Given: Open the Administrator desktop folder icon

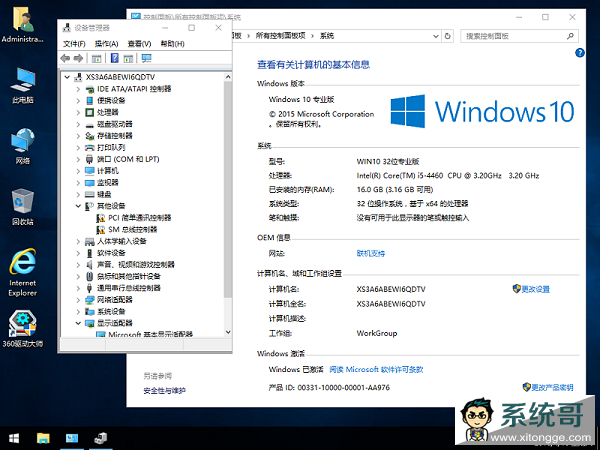Looking at the screenshot, I should pos(23,24).
